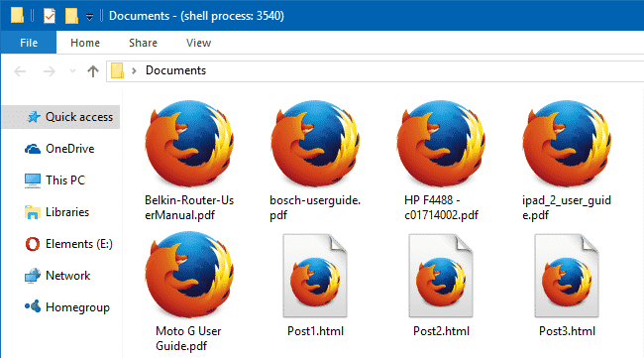Open Libraries in the navigation pane
Image resolution: width=644 pixels, height=358 pixels.
[57, 212]
